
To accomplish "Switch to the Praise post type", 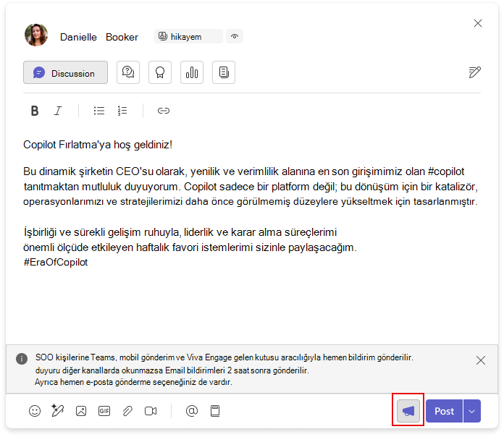I will (160, 72).
